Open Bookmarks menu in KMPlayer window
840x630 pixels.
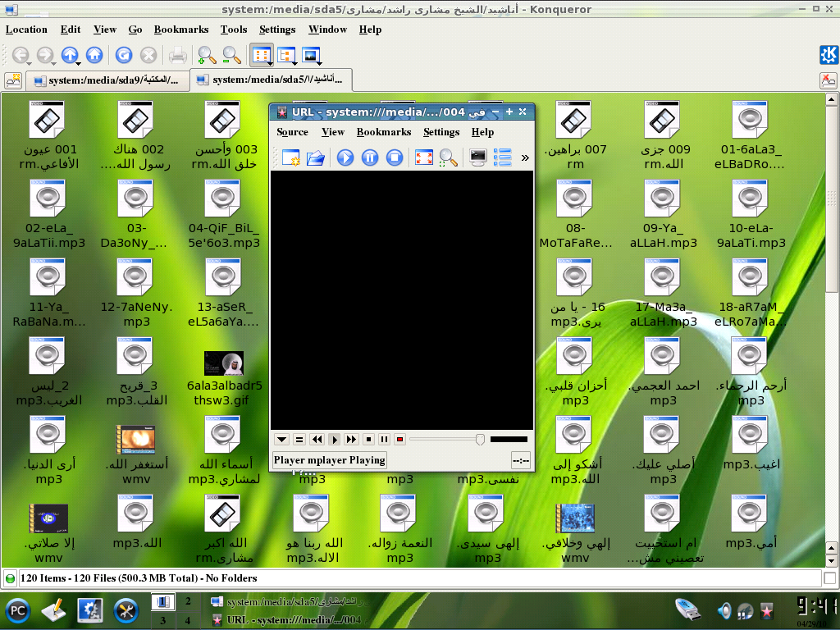(384, 132)
